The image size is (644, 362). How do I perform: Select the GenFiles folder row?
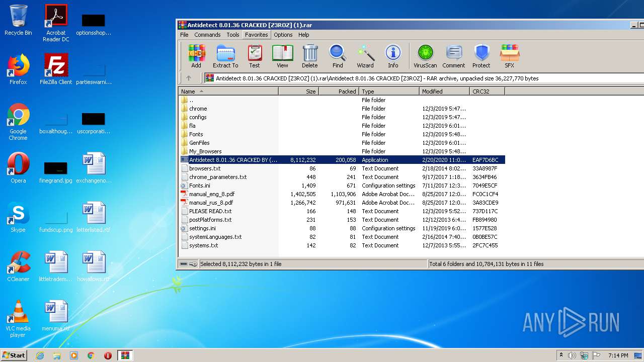tap(342, 143)
